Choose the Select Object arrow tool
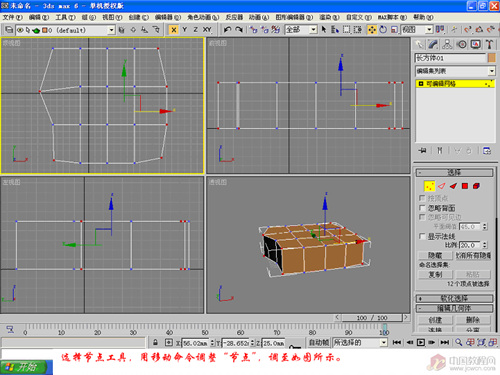The height and width of the screenshot is (375, 500). point(324,30)
